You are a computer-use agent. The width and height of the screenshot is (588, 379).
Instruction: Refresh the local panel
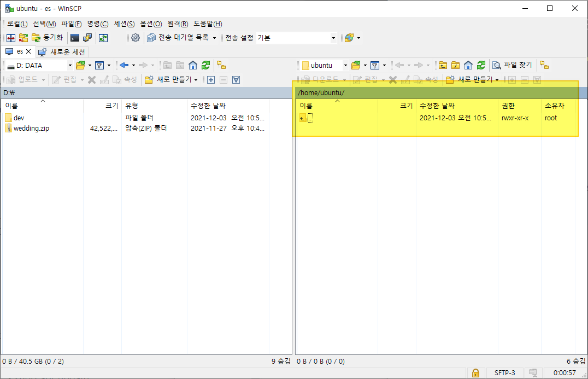[x=205, y=65]
